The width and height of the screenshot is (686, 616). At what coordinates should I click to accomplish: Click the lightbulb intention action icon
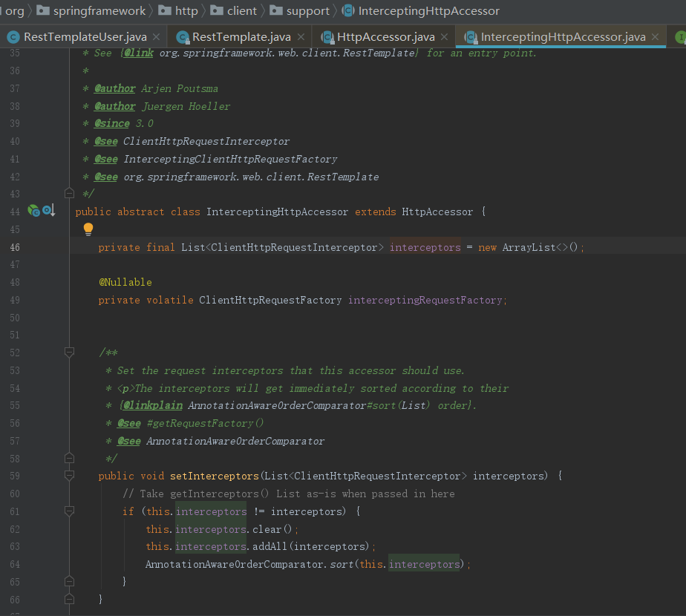pyautogui.click(x=88, y=229)
